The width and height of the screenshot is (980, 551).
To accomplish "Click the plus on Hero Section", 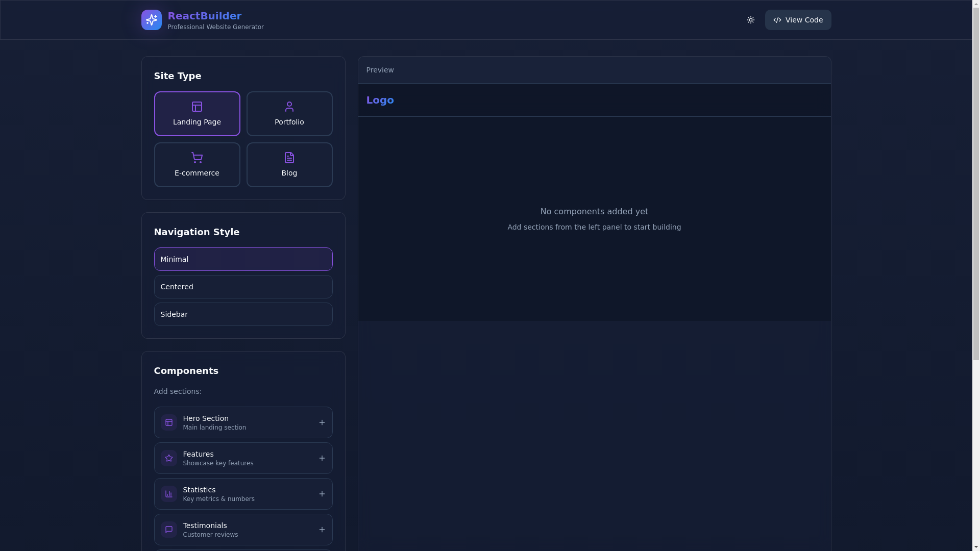I will [x=322, y=422].
